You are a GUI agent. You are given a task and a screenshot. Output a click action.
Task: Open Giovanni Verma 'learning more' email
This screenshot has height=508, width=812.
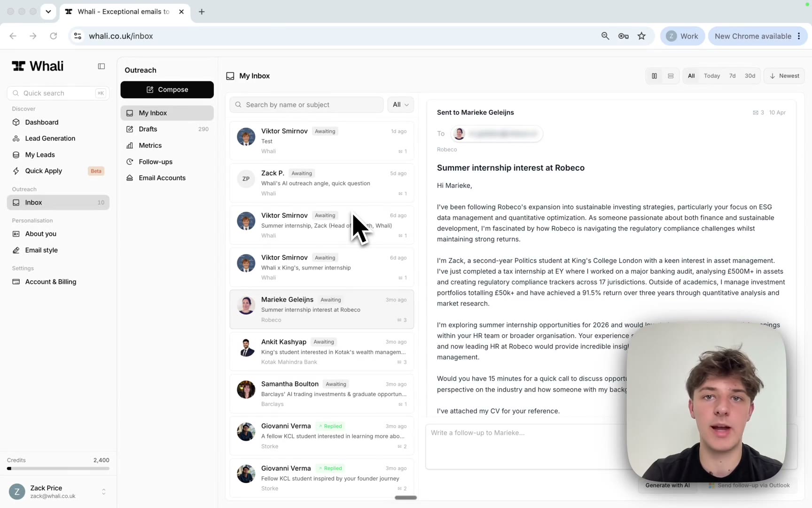pyautogui.click(x=322, y=436)
